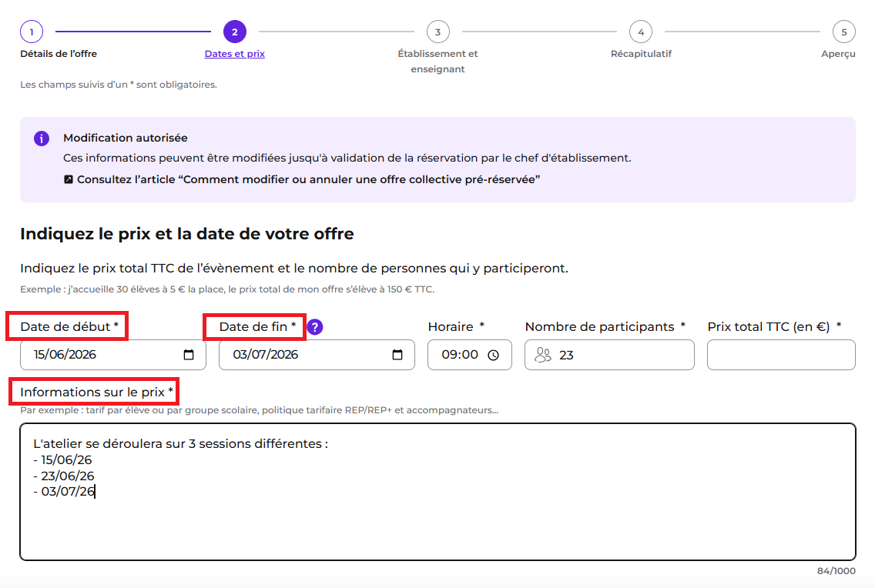Go to step 1 Détails de l'offre

(32, 32)
